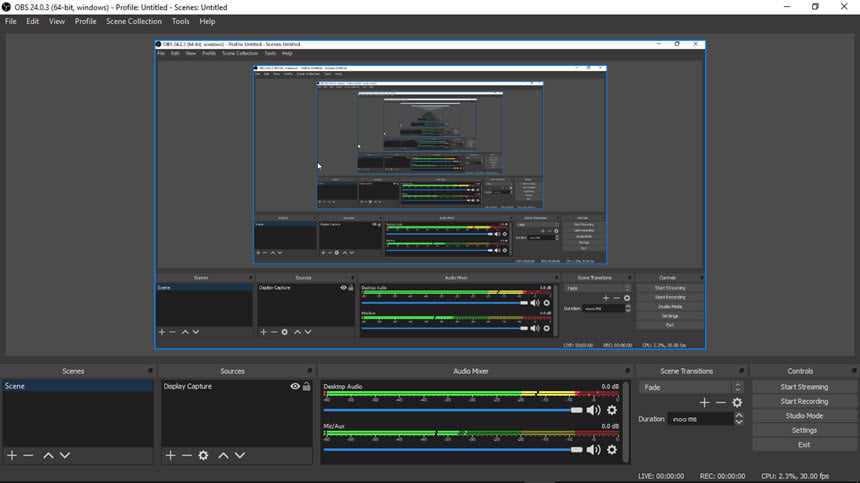This screenshot has width=860, height=483.
Task: Pop out the Scene Transitions dock
Action: tap(741, 371)
